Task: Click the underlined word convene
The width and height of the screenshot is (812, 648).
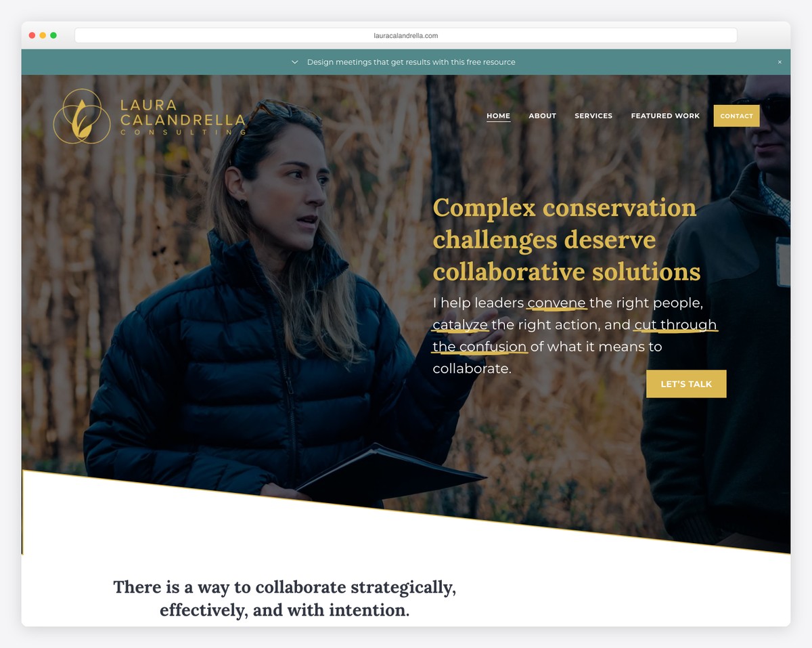Action: (x=556, y=303)
